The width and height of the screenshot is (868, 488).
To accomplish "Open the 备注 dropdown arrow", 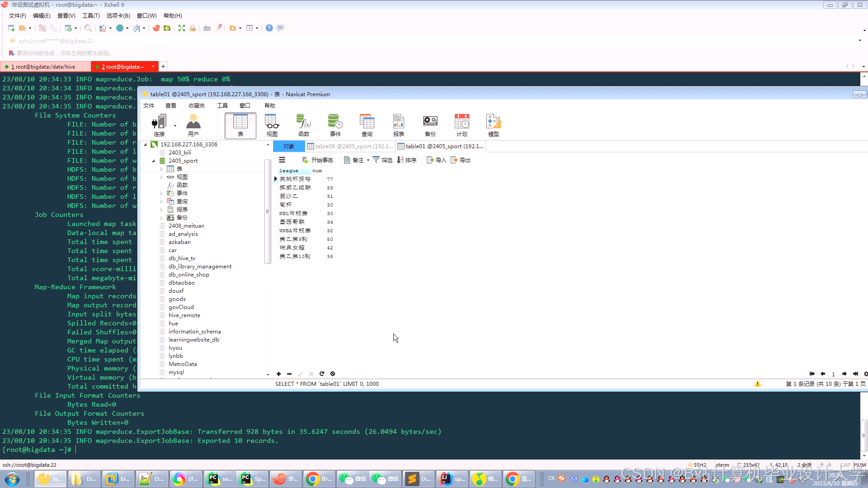I will point(368,160).
